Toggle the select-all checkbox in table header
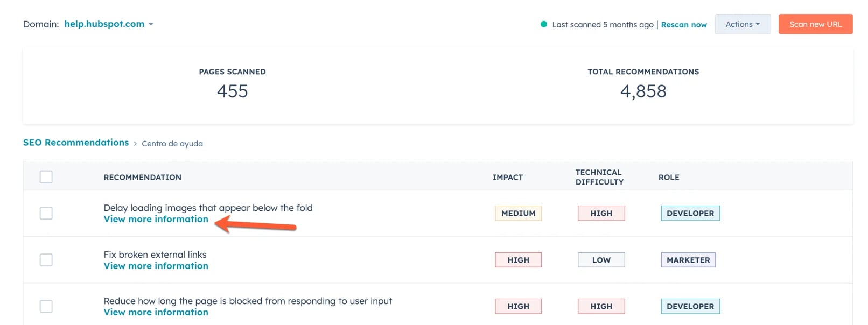This screenshot has height=325, width=868. 46,177
